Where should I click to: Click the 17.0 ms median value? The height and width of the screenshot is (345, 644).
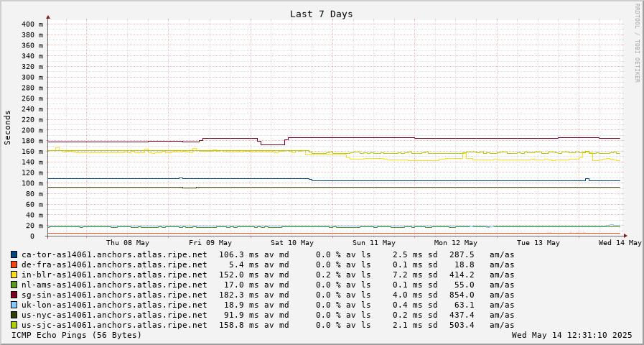click(x=241, y=285)
